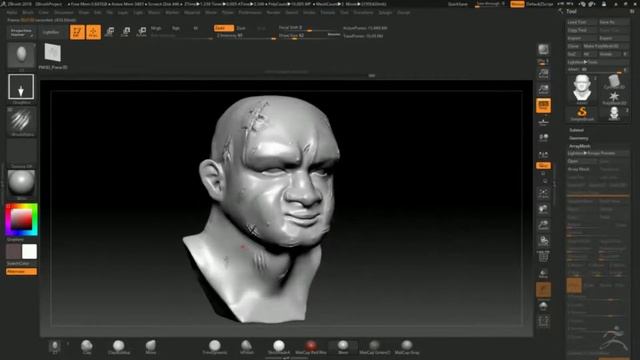This screenshot has width=640, height=360.
Task: Select the MatCap Red Wax material
Action: 311,347
